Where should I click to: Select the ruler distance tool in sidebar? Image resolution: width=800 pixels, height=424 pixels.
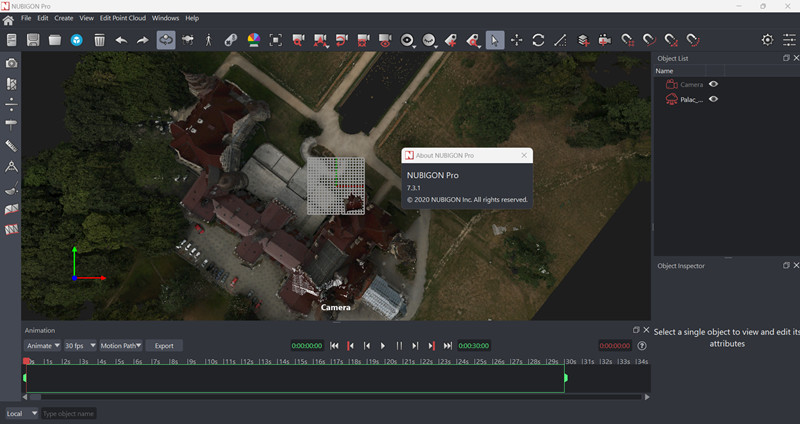click(x=11, y=146)
